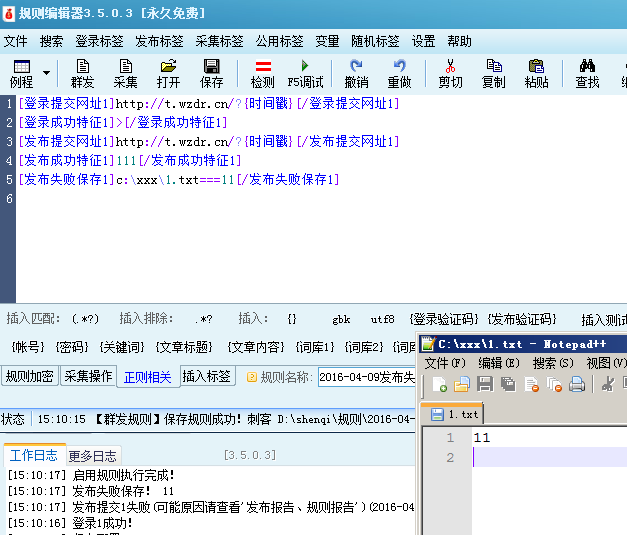Click Notepad++ Save icon
The height and width of the screenshot is (535, 627).
click(x=485, y=385)
